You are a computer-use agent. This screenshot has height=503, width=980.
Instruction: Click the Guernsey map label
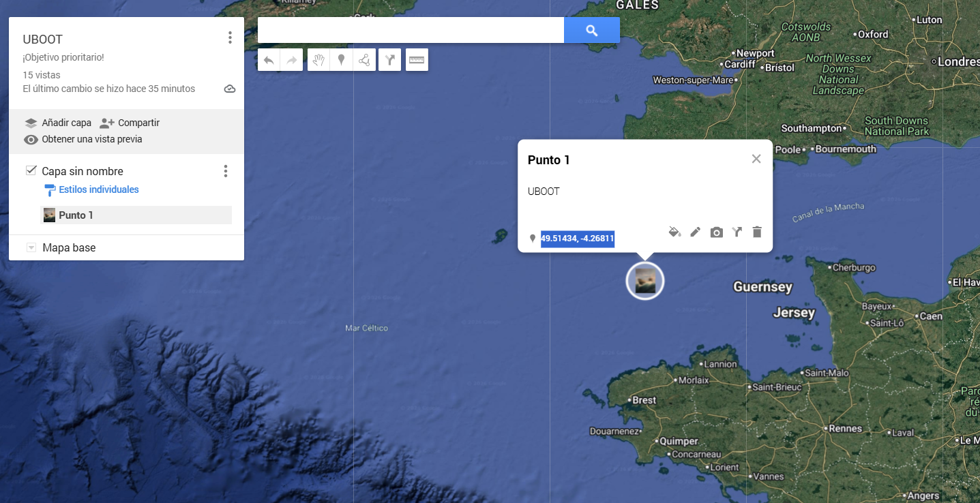coord(762,287)
